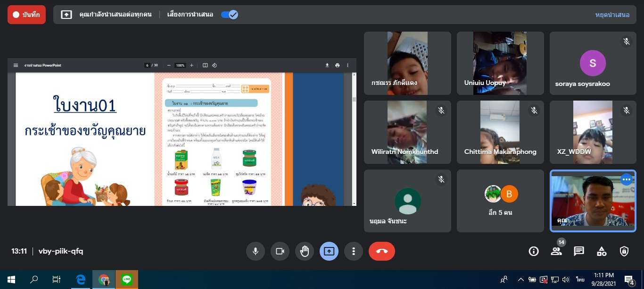Toggle the presentation audio switch
The width and height of the screenshot is (644, 289).
tap(230, 15)
